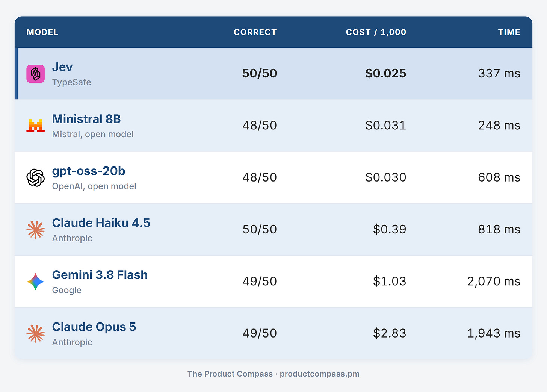
Task: Click the TIME column header
Action: pos(509,32)
